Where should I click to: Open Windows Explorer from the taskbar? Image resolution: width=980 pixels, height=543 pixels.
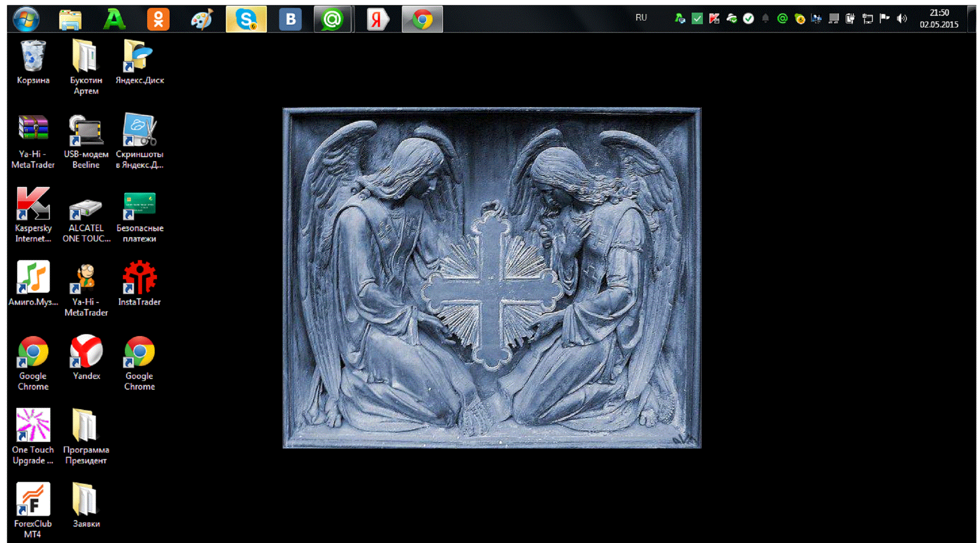[70, 20]
